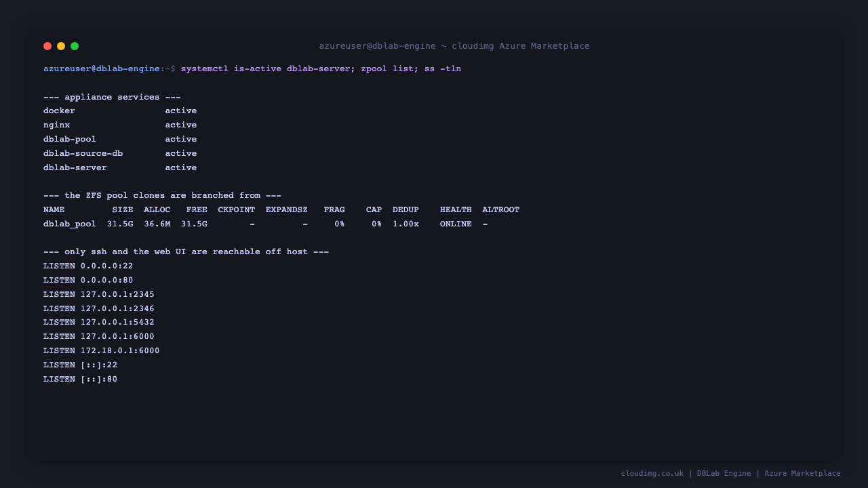This screenshot has height=488, width=868.
Task: Click the line LISTEN 127.0.0.1:2346
Action: [99, 309]
